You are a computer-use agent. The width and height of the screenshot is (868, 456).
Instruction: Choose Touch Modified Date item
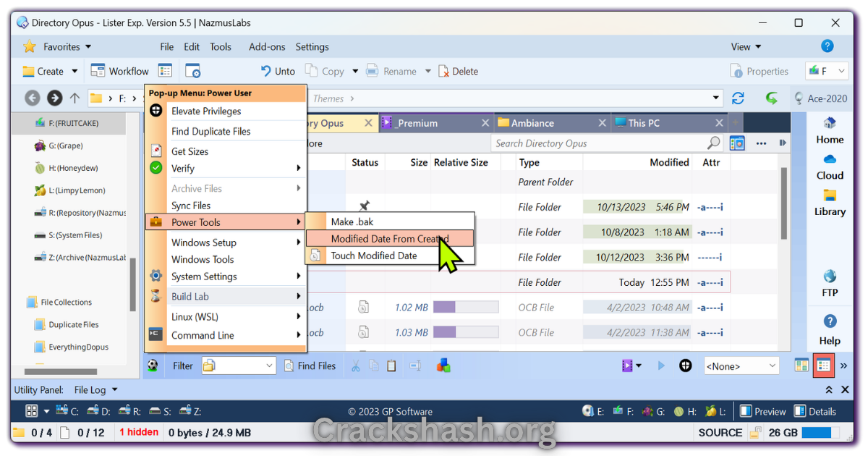click(390, 256)
